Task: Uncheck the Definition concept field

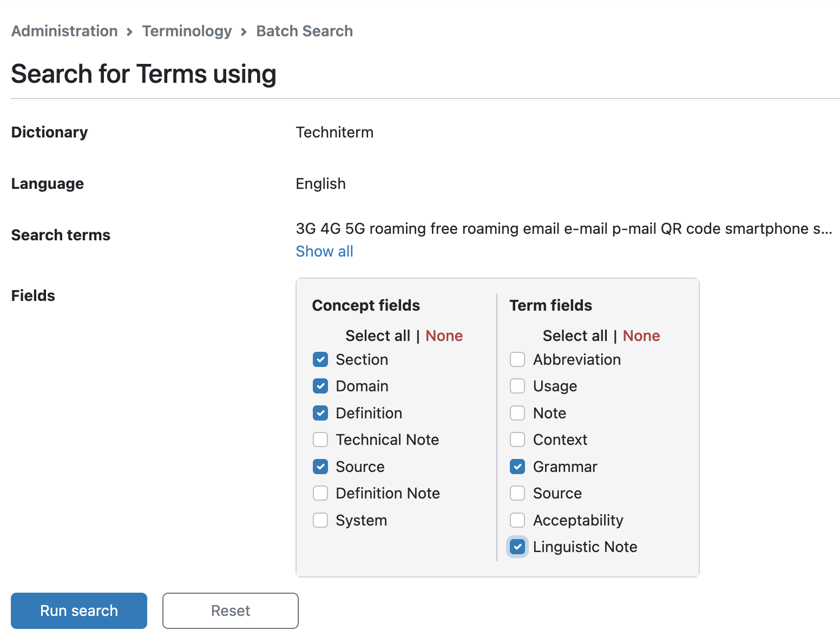Action: pos(320,413)
